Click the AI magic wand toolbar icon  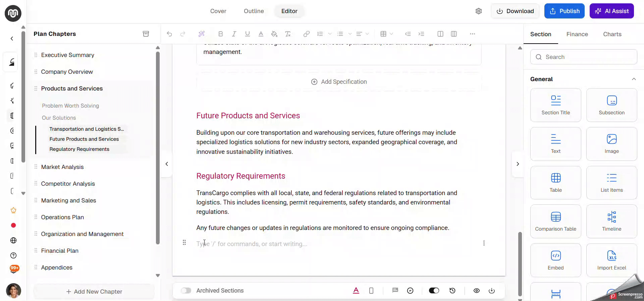tap(201, 34)
